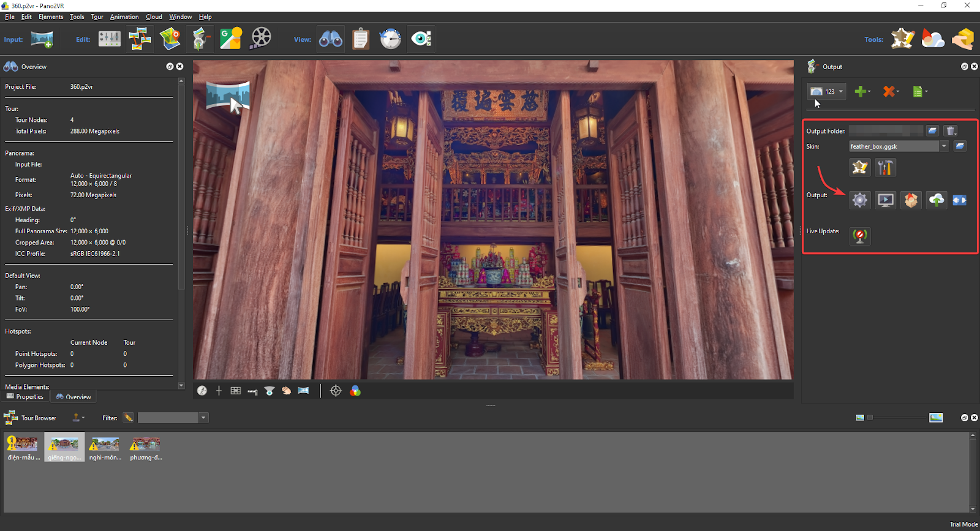Click the Generate Output gear button
This screenshot has width=980, height=531.
tap(860, 200)
